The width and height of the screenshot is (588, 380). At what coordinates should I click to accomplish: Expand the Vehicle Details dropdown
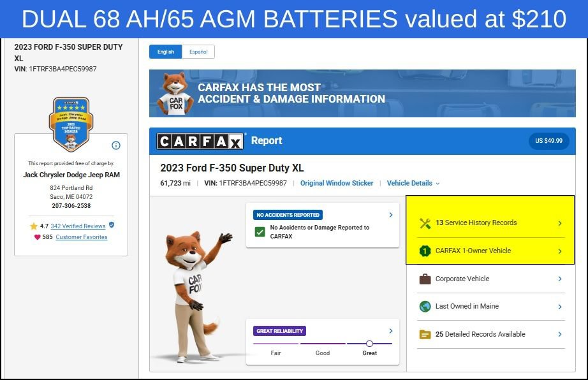(x=413, y=183)
